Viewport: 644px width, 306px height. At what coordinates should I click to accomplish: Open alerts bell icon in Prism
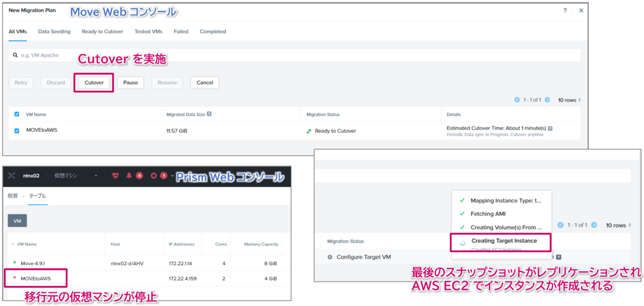[x=129, y=176]
